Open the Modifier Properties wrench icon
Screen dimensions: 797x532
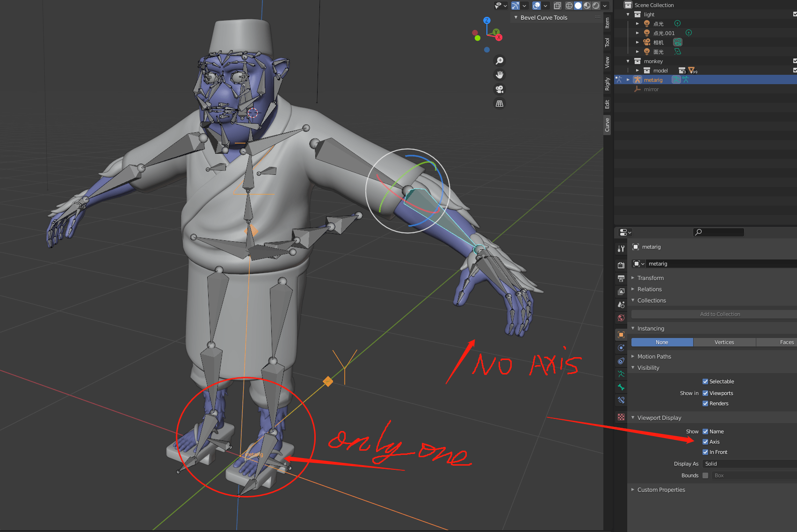[x=621, y=249]
